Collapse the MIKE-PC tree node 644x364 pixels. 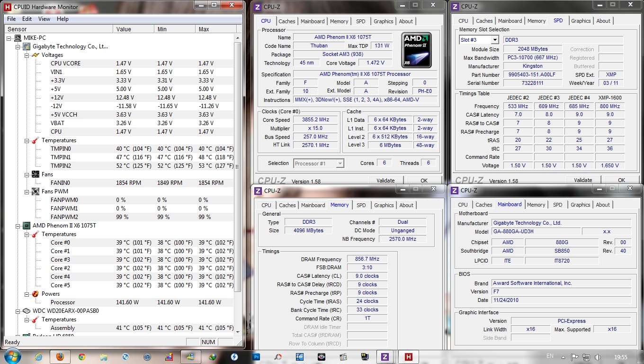pyautogui.click(x=9, y=38)
